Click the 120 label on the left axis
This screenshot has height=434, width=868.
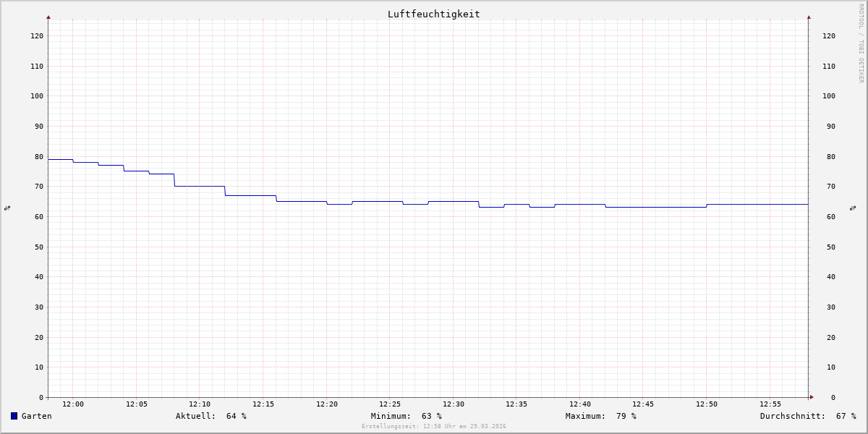tap(37, 35)
